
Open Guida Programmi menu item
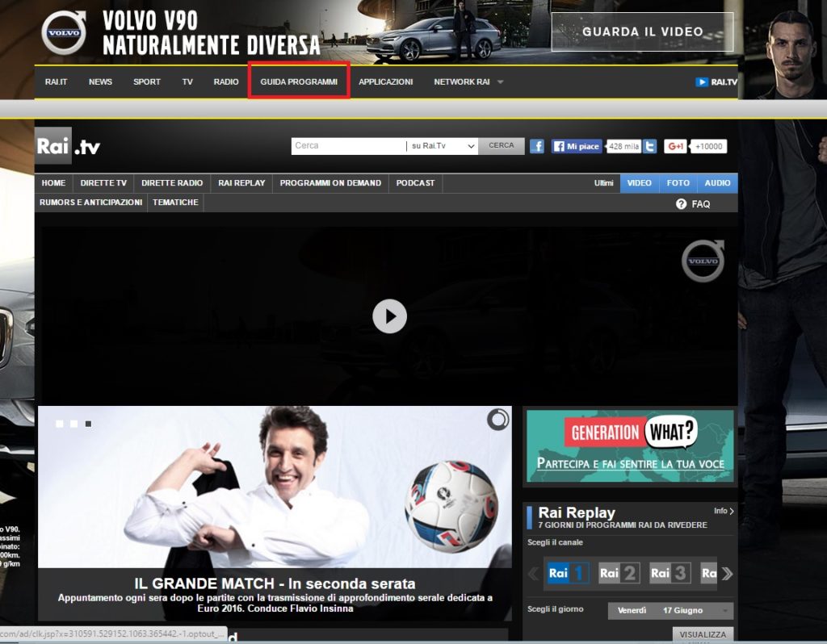click(x=299, y=82)
